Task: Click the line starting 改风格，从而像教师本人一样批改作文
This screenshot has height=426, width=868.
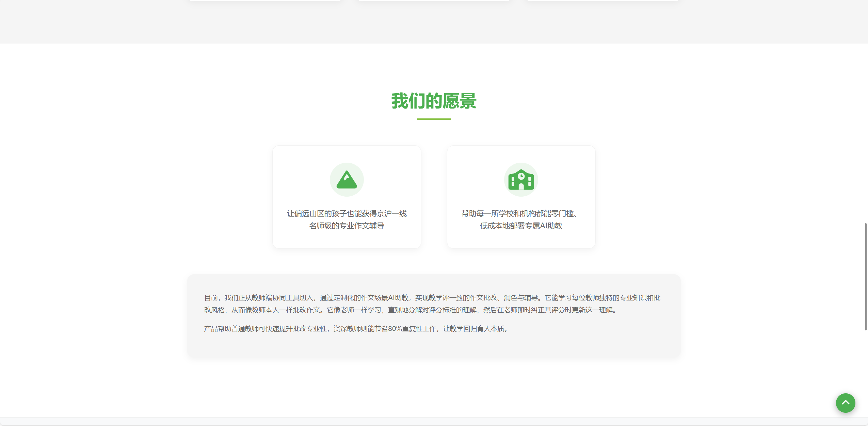Action: pos(411,310)
